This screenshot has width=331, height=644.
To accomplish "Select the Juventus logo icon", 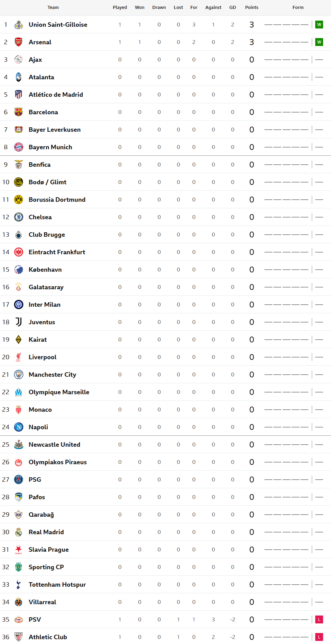I will tap(19, 322).
